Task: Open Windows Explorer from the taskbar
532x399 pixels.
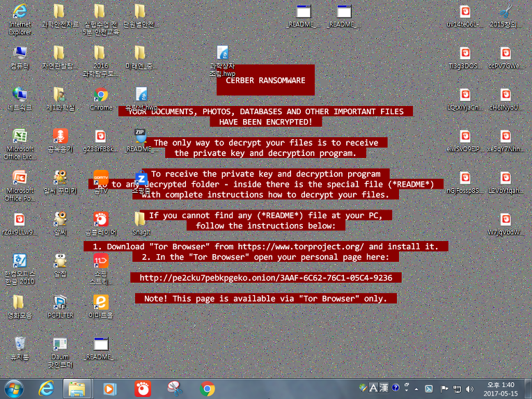Action: point(77,389)
